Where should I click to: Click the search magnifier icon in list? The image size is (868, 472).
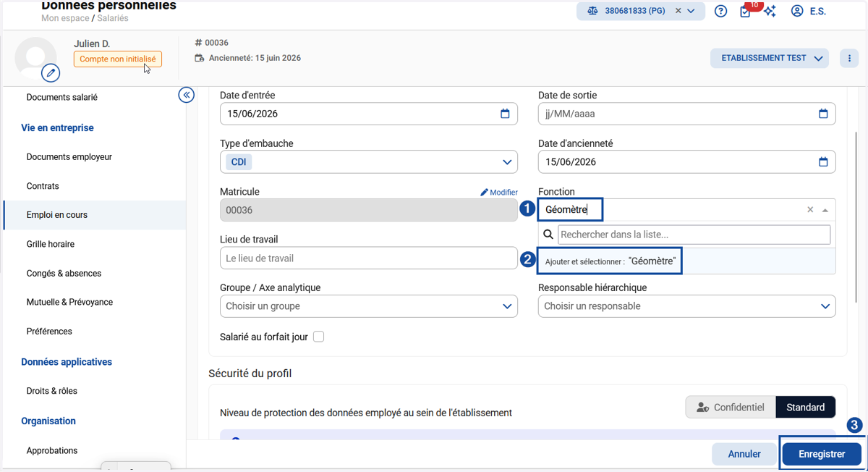(548, 235)
